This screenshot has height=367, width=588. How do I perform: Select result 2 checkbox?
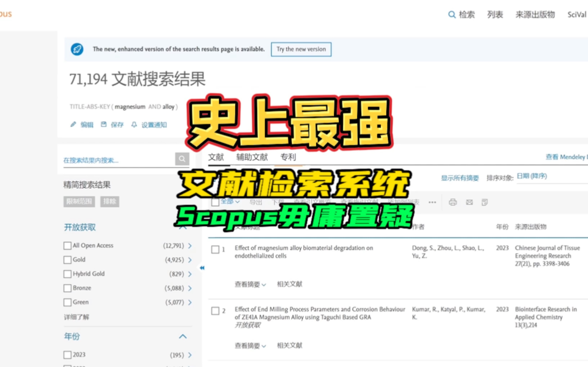tap(215, 311)
